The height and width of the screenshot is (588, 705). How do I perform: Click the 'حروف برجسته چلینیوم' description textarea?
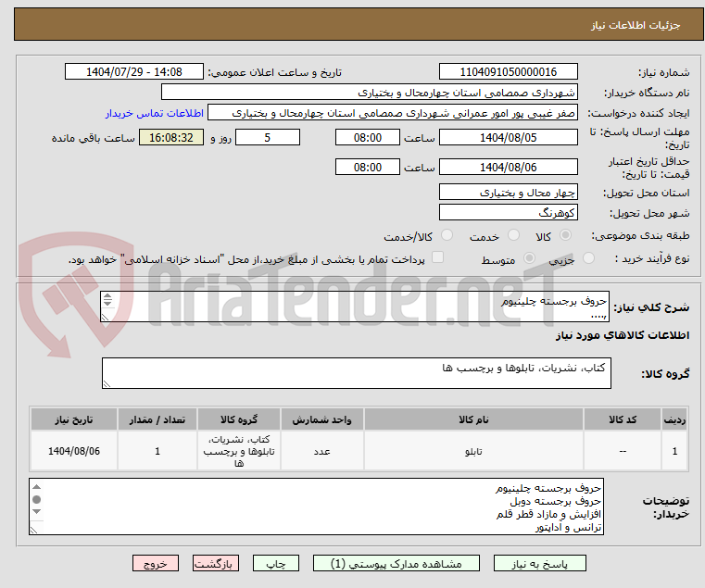point(354,307)
